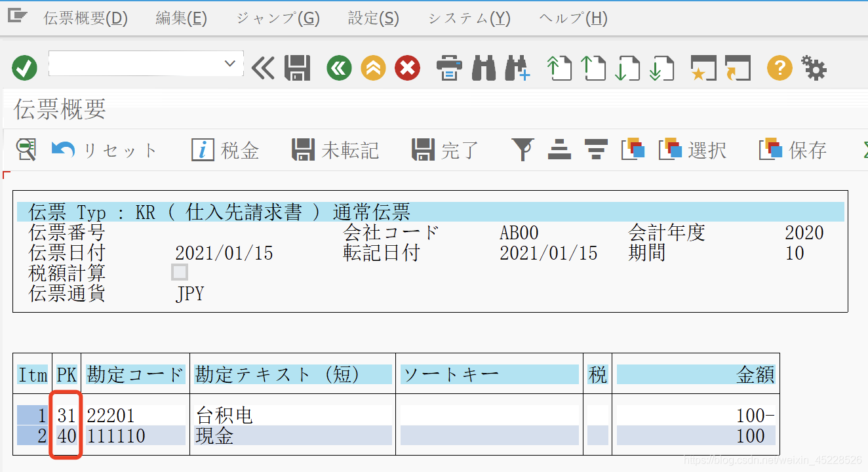Click the 勘定コード column header

click(x=136, y=374)
